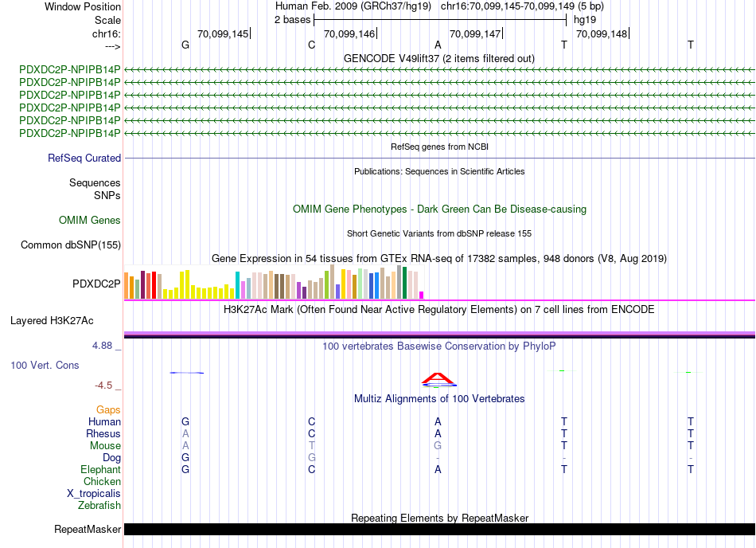Click the 2 bases scale bar

440,20
